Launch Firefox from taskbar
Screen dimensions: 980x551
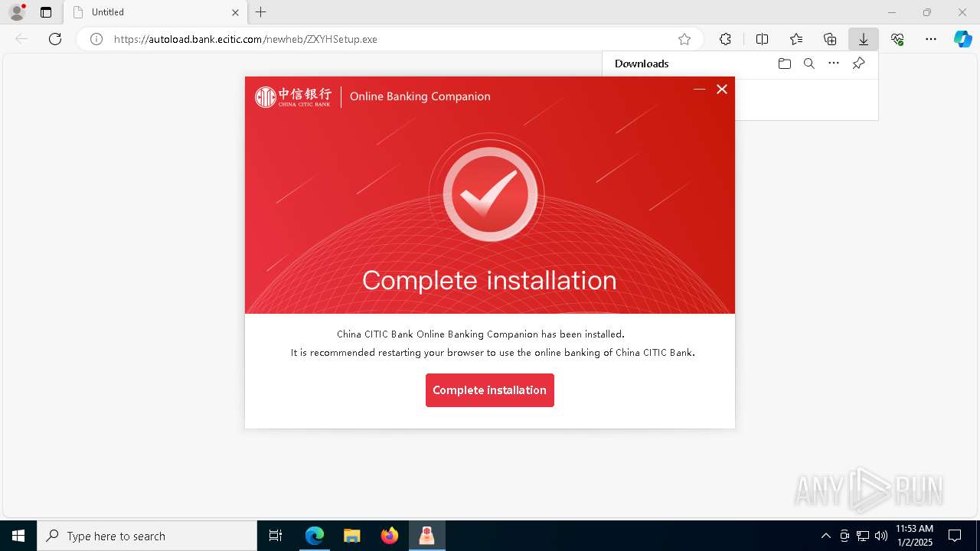click(390, 536)
